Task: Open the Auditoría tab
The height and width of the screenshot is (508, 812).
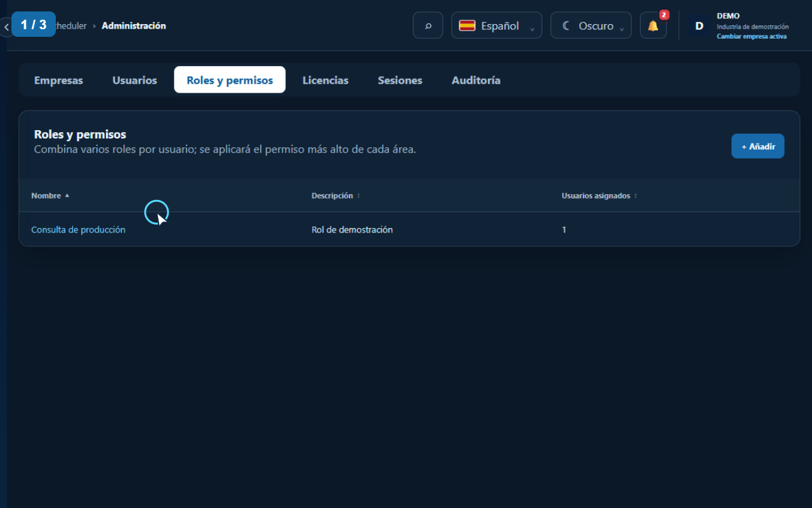Action: point(476,80)
